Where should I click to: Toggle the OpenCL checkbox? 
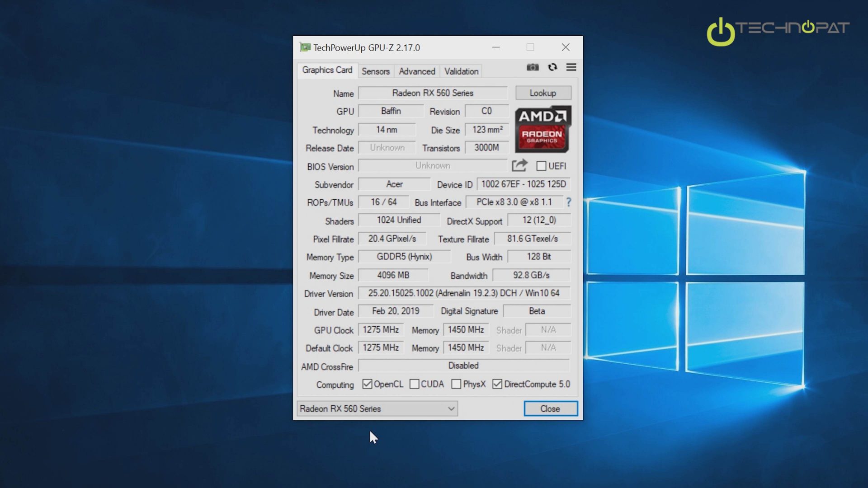pyautogui.click(x=367, y=384)
